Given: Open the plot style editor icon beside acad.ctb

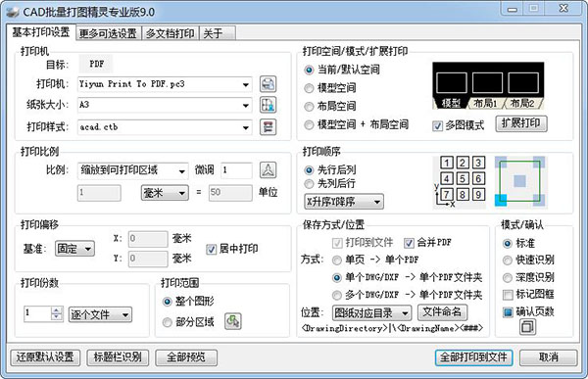Looking at the screenshot, I should (268, 126).
